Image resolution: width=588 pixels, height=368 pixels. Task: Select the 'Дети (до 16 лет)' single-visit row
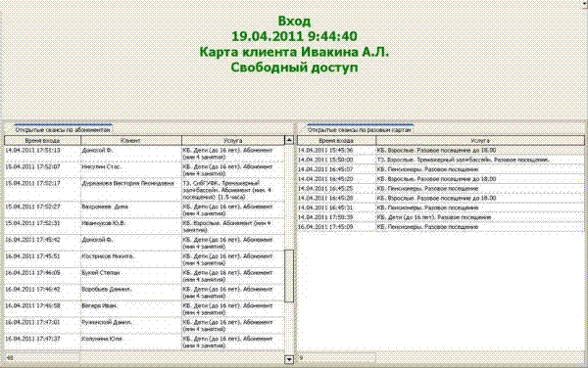coord(441,217)
